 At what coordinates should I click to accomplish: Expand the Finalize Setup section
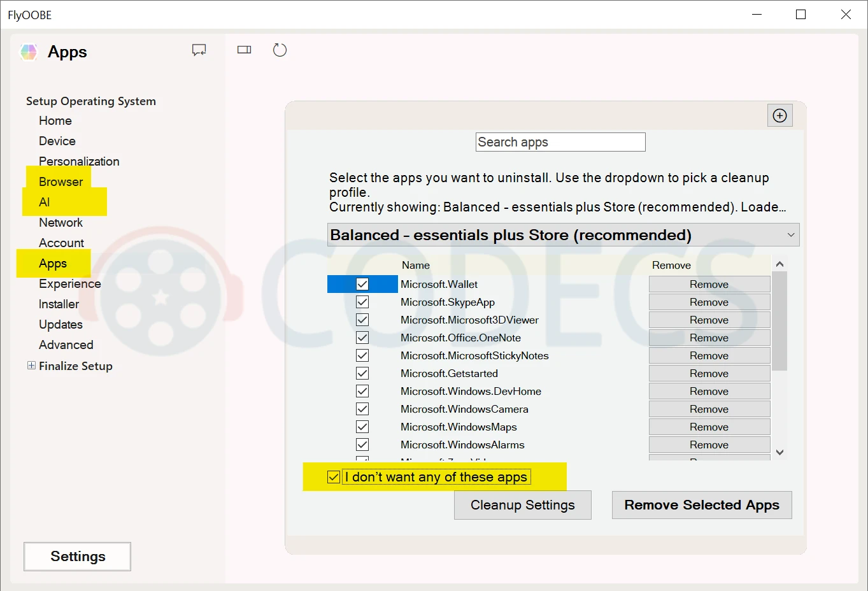31,366
